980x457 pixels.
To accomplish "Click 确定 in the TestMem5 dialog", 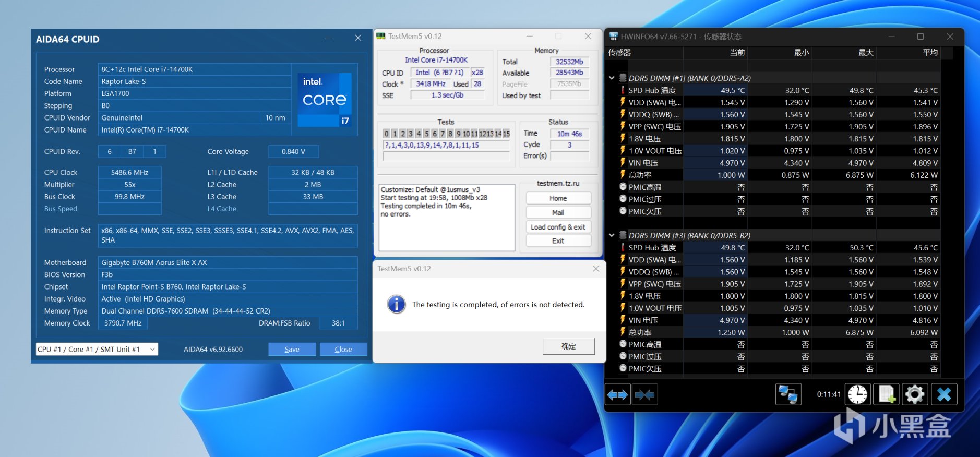I will [568, 346].
